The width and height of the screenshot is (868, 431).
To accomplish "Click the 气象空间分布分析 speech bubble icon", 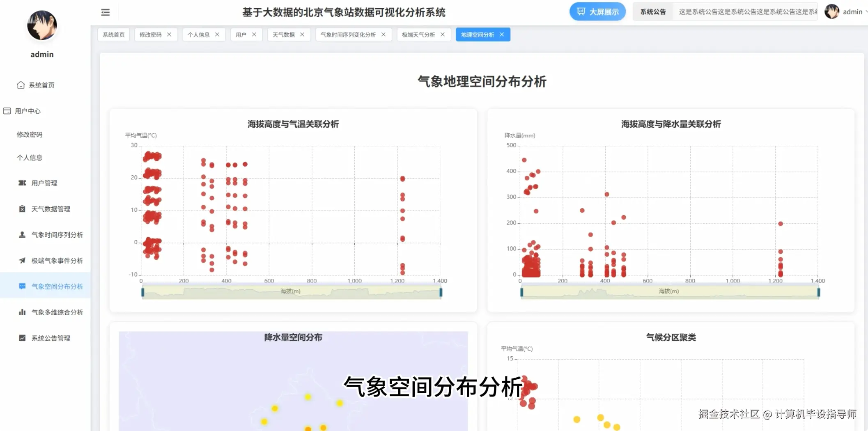I will click(23, 286).
